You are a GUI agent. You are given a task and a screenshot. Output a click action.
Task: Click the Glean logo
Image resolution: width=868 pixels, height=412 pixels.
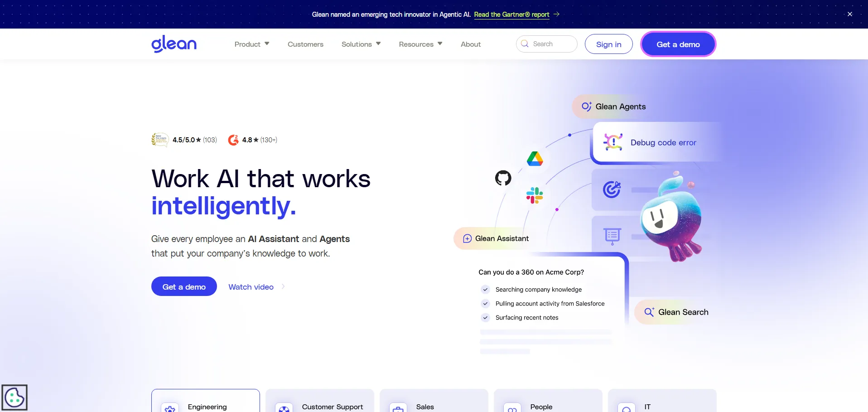174,44
